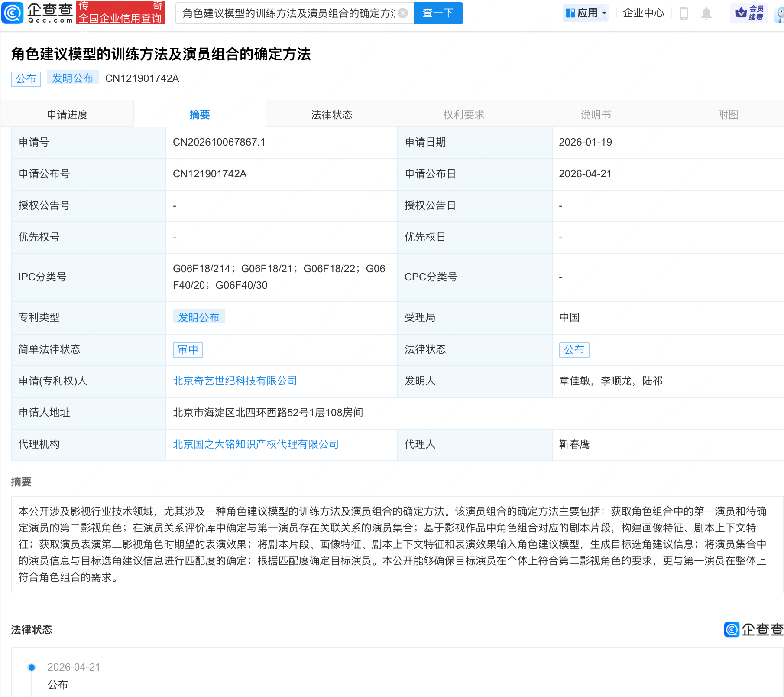The image size is (784, 697).
Task: Switch to the 法律状态 tab
Action: point(331,114)
